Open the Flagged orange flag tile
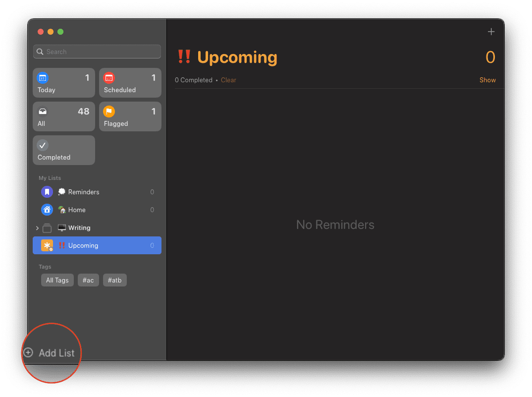This screenshot has height=397, width=532. 130,116
